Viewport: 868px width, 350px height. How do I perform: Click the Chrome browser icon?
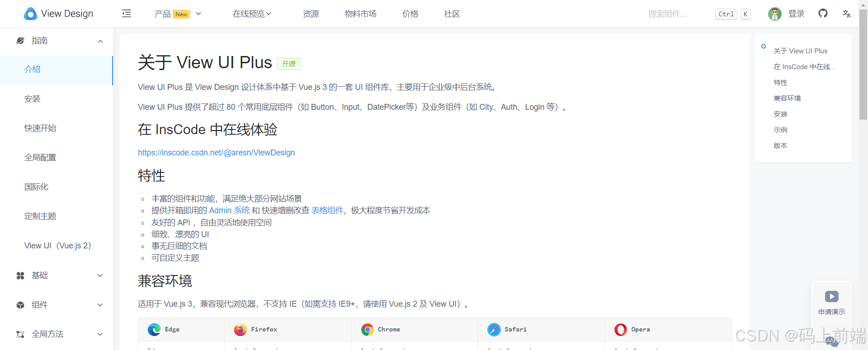coord(367,330)
